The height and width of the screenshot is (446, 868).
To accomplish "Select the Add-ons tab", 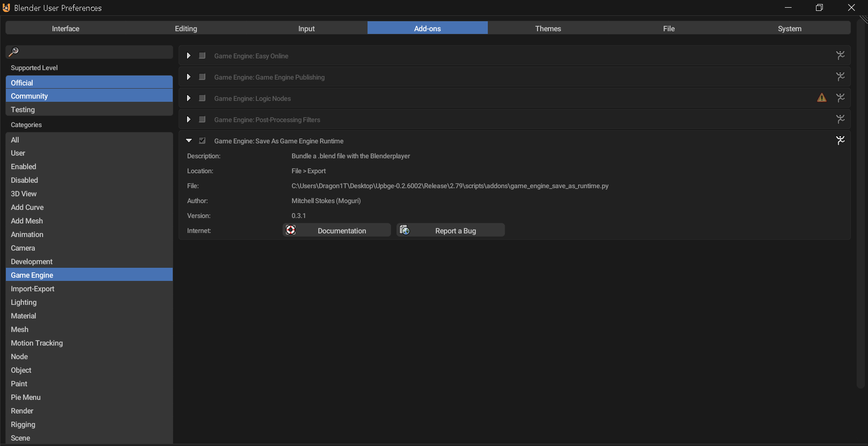I will click(428, 28).
